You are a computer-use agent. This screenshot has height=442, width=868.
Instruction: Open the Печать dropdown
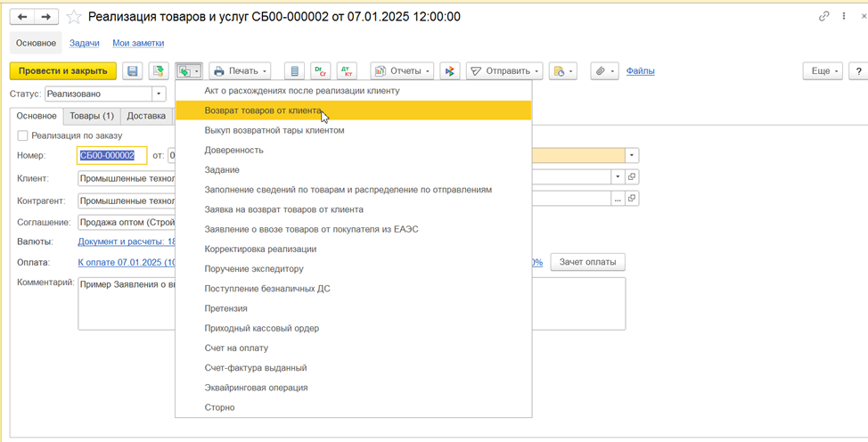point(240,71)
